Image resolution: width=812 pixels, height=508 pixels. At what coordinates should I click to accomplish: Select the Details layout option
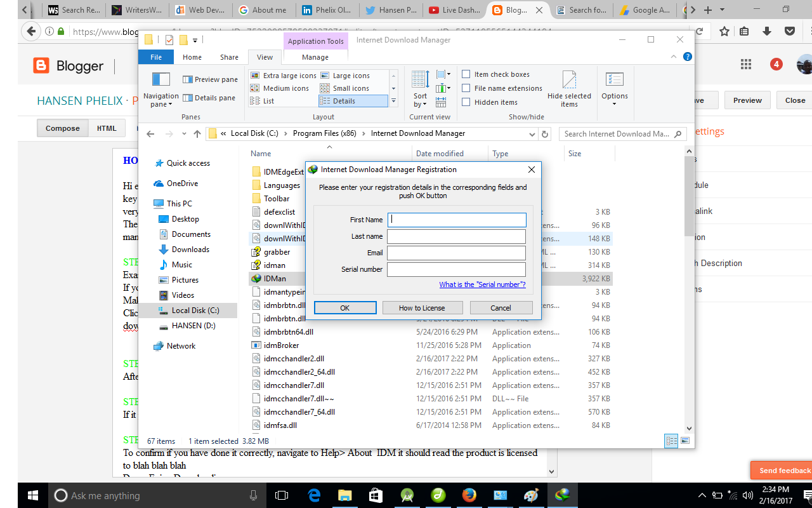(353, 101)
